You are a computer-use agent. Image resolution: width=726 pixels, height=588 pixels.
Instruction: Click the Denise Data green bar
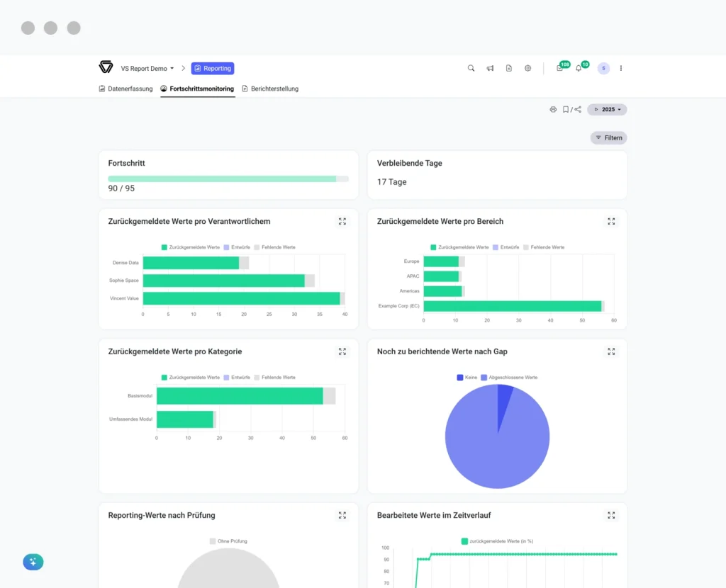[x=191, y=263]
